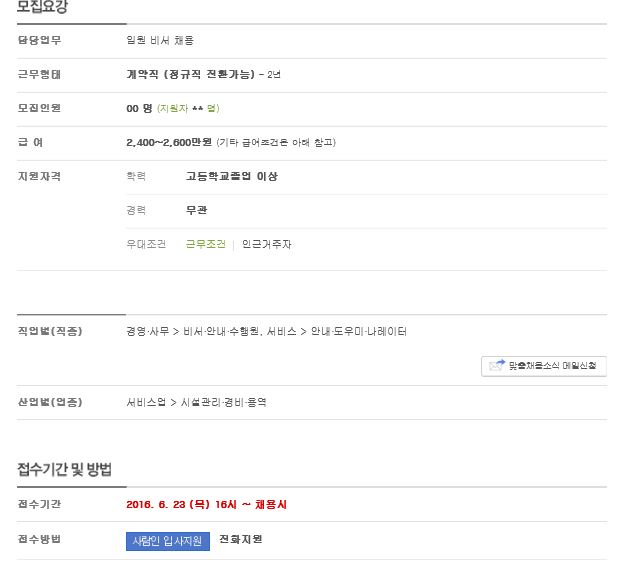The image size is (629, 564).
Task: Open the 경영·사무 job category link
Action: (148, 331)
